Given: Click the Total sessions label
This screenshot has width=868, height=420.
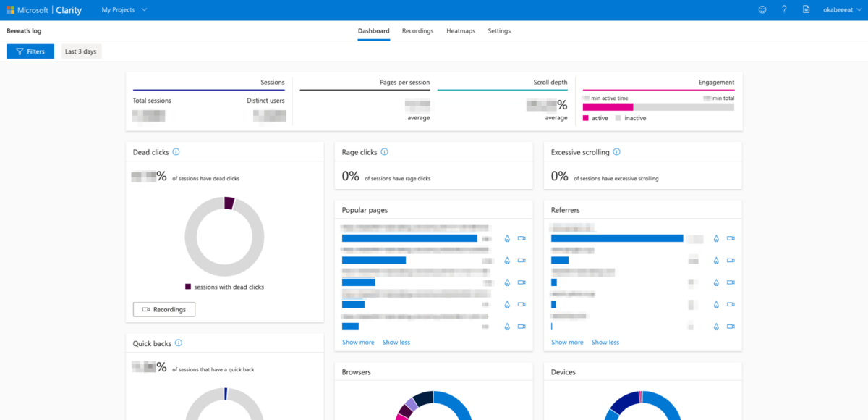Looking at the screenshot, I should click(152, 101).
